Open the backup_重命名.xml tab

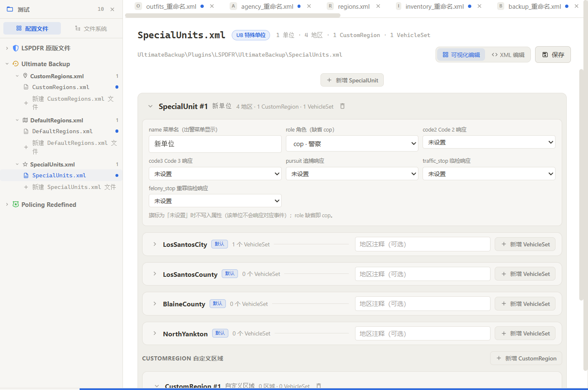point(534,6)
